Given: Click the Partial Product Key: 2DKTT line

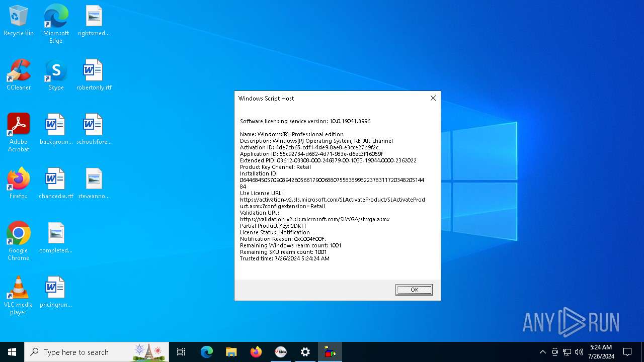Looking at the screenshot, I should pyautogui.click(x=273, y=226).
